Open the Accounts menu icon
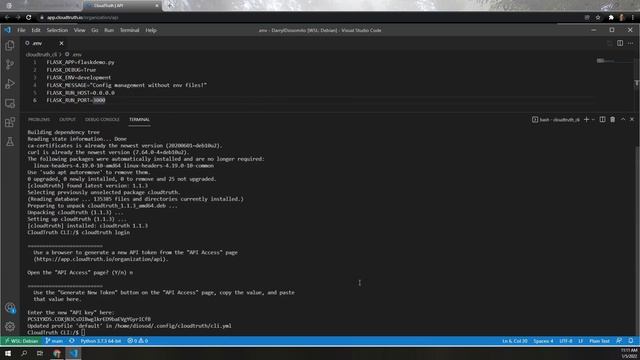 [10, 307]
